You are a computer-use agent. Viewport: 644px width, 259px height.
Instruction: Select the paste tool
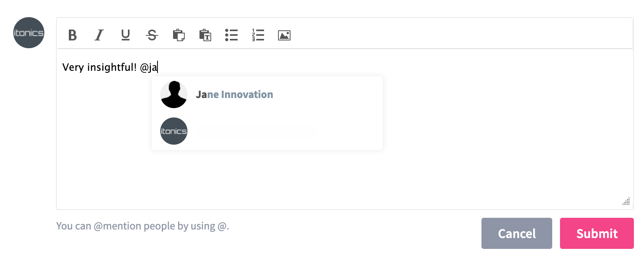point(178,35)
